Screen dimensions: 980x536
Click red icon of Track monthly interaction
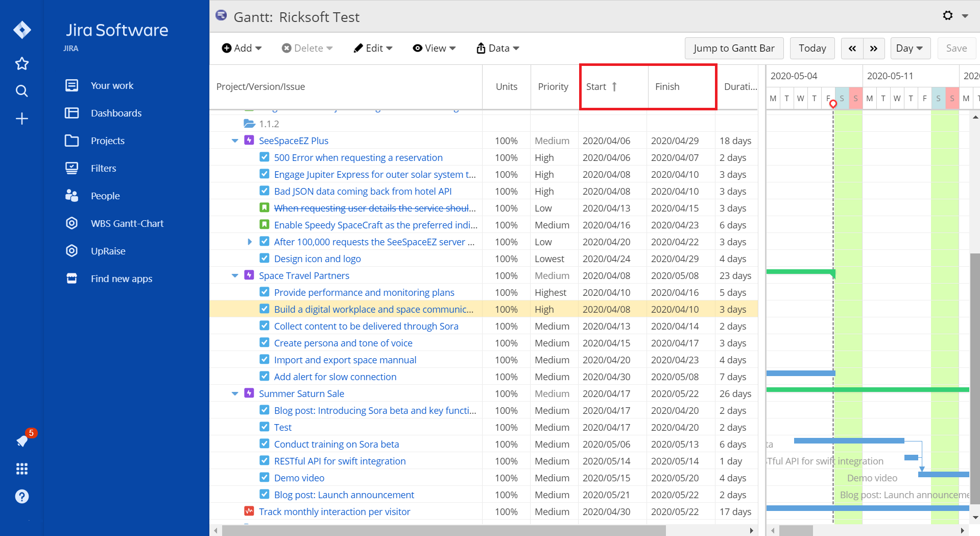click(x=249, y=511)
